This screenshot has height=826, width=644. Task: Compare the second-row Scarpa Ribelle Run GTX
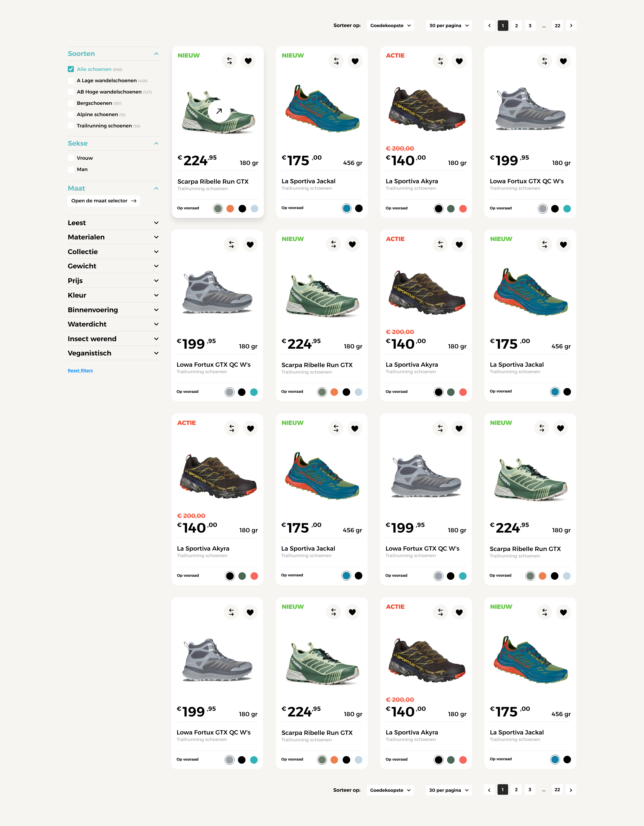333,244
